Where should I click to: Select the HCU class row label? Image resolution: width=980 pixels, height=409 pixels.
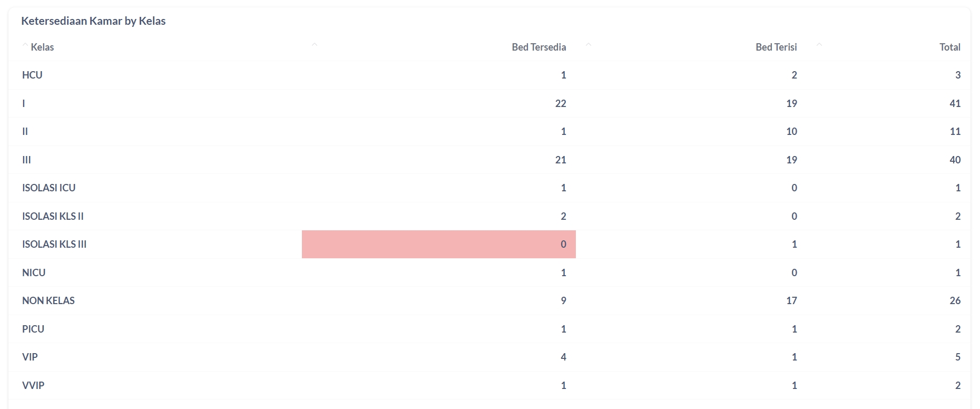coord(32,75)
